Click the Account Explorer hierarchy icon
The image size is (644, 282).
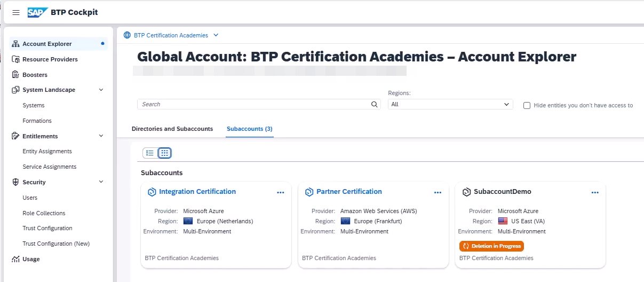coord(15,44)
